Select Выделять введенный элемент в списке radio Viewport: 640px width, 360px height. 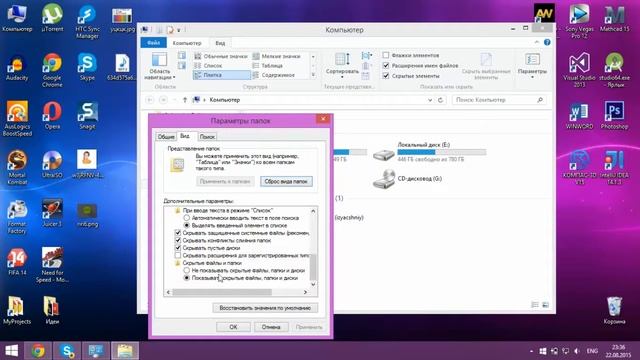click(187, 225)
